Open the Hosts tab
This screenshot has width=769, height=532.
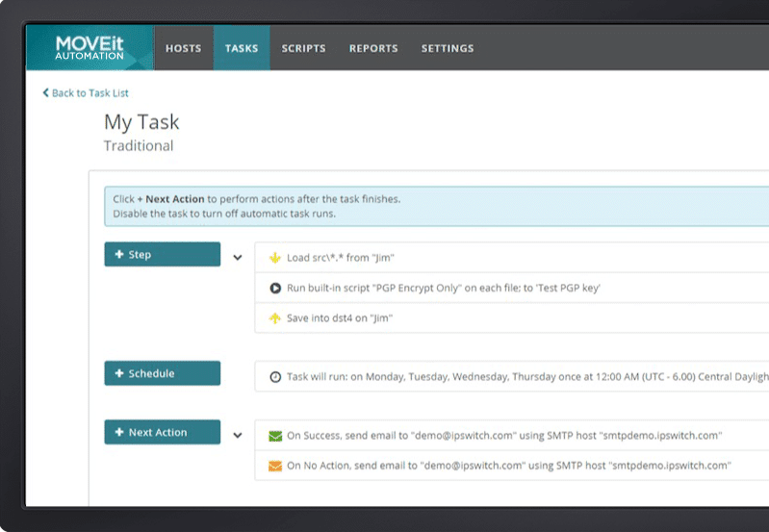(183, 48)
